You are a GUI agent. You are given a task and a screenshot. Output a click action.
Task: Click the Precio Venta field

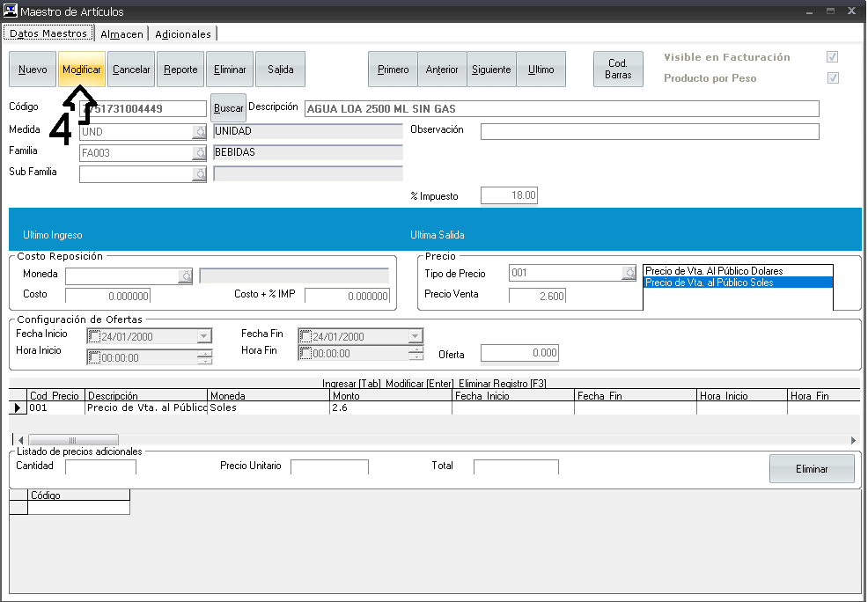click(538, 296)
